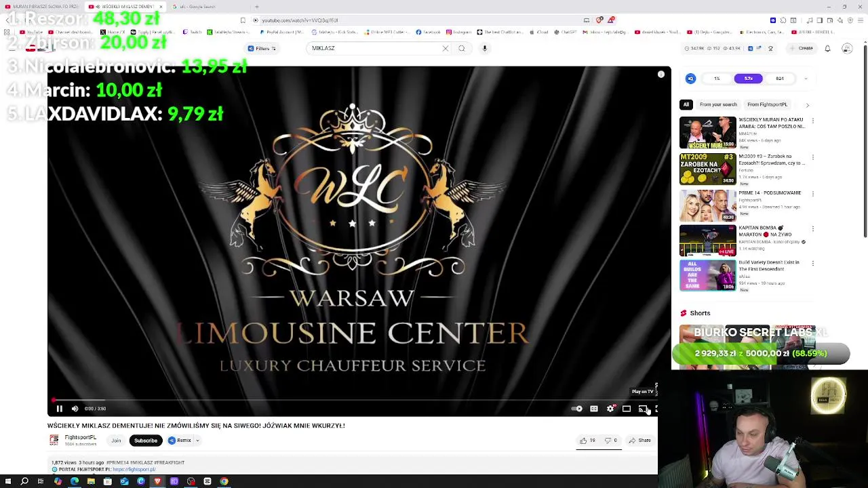The height and width of the screenshot is (488, 868).
Task: Open Brave browser from the taskbar
Action: [157, 481]
